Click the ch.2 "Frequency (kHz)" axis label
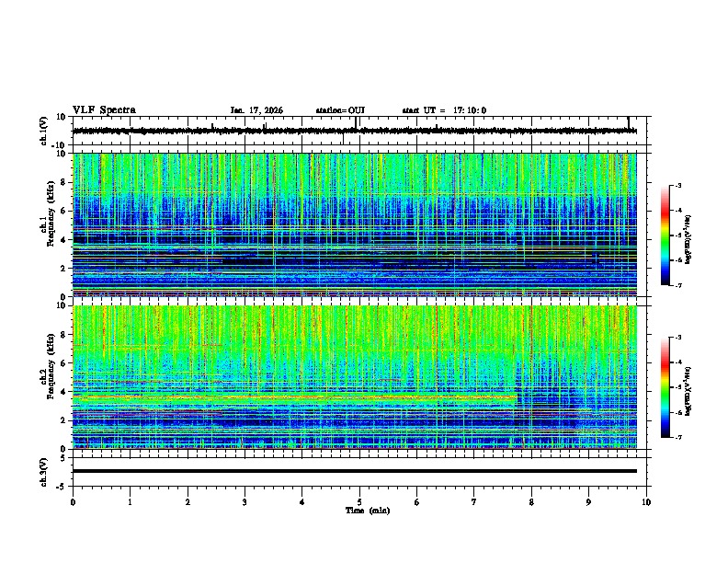Viewport: 728px width, 563px height. pos(51,366)
